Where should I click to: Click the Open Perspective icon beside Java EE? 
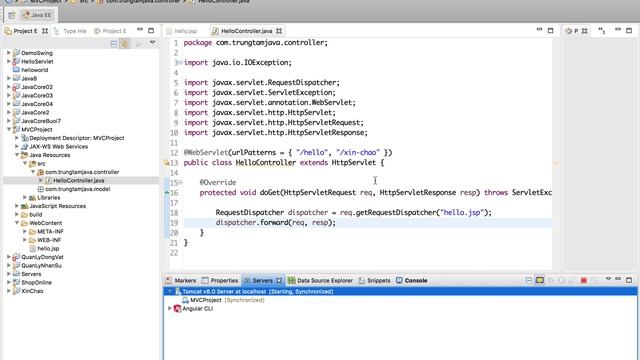[11, 15]
